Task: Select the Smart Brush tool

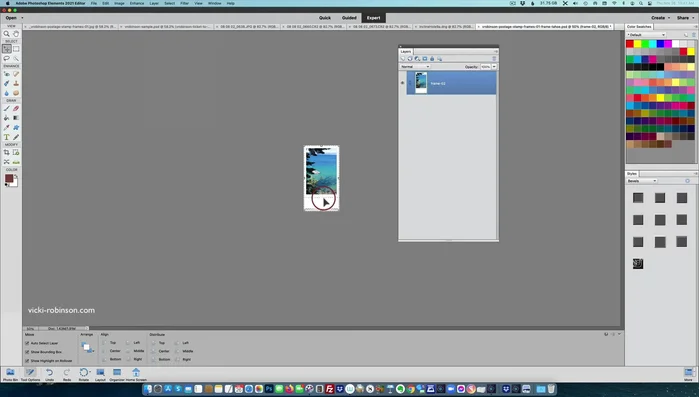Action: tap(7, 83)
